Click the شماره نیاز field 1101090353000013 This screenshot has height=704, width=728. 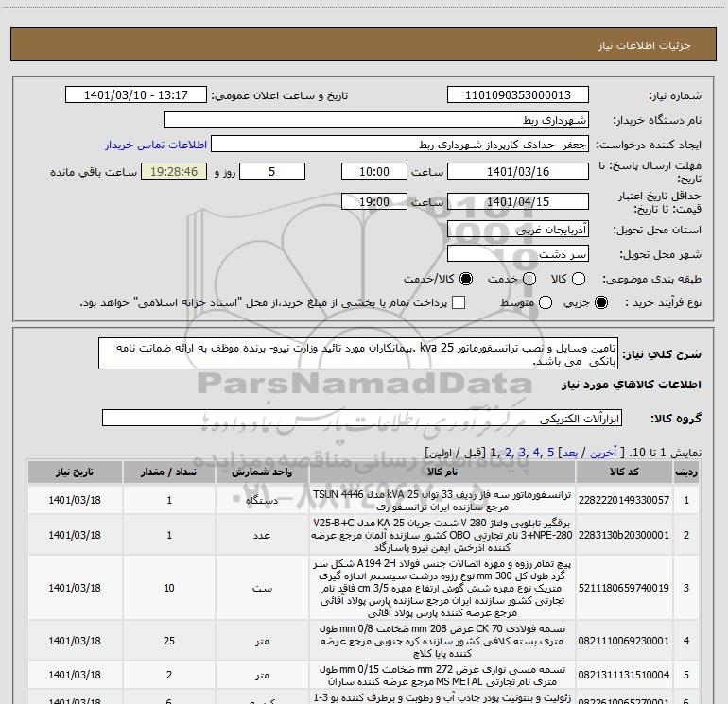coord(518,95)
